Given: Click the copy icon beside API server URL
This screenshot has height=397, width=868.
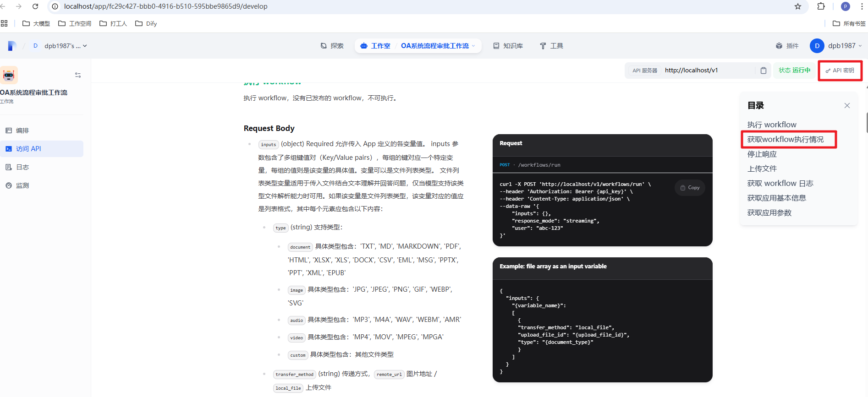Looking at the screenshot, I should coord(763,71).
